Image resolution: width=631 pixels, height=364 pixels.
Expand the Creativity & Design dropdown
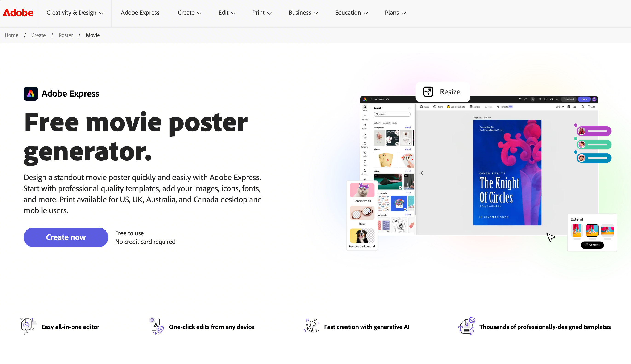point(75,13)
